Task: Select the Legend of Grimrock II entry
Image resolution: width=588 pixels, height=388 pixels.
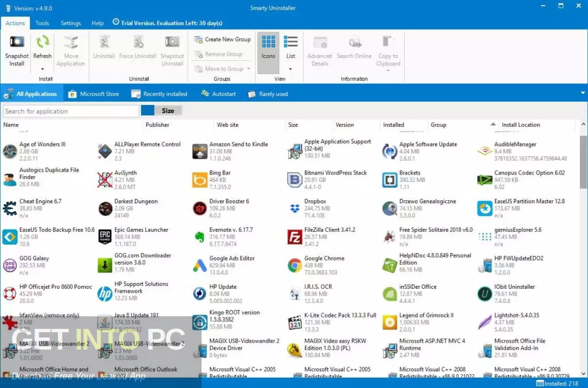Action: click(x=418, y=323)
